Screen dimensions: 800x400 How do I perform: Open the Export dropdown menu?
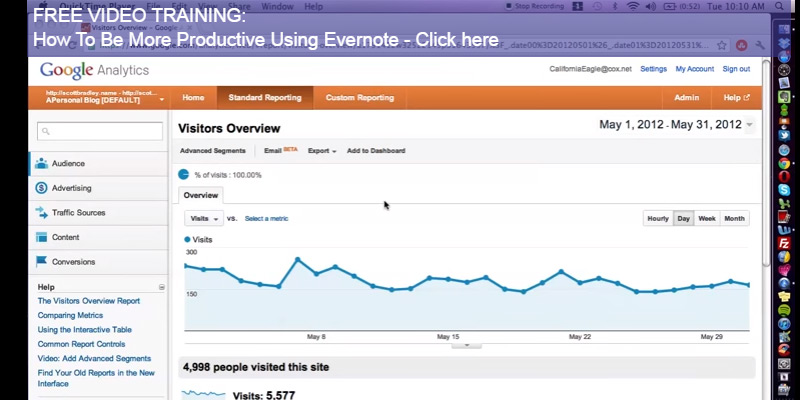(322, 151)
